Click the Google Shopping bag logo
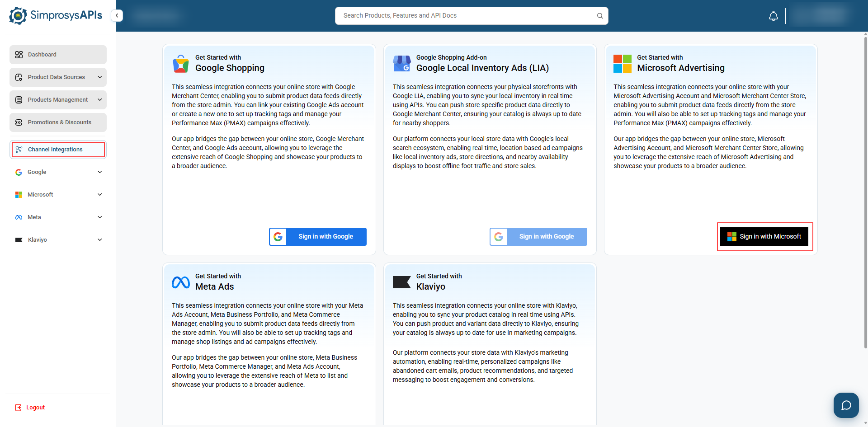Viewport: 868px width, 427px height. click(x=181, y=64)
